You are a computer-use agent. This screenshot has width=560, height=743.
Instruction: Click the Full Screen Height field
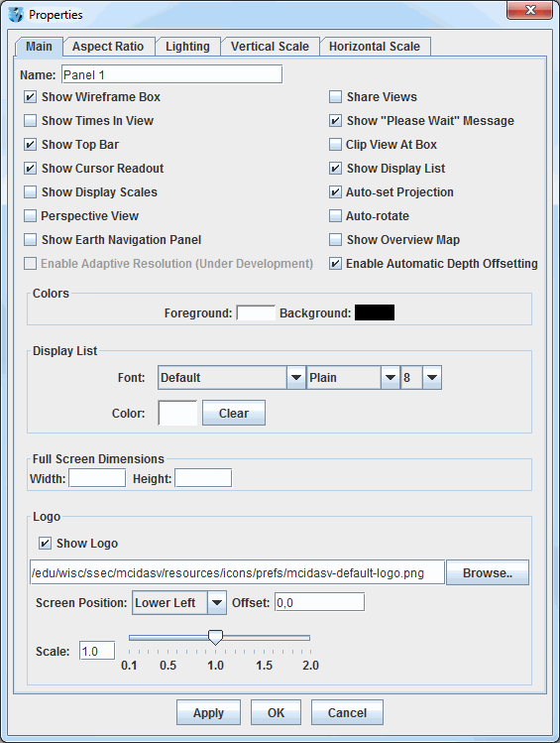click(x=203, y=478)
